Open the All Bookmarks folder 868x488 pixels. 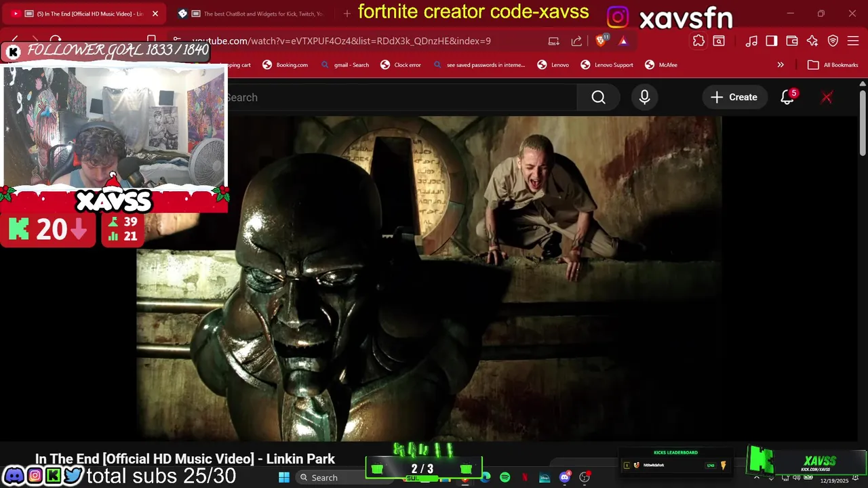click(x=833, y=64)
